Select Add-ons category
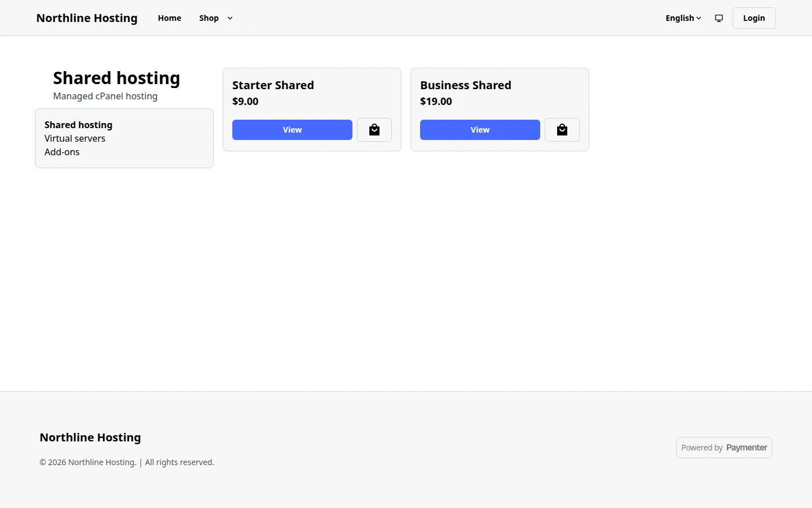The height and width of the screenshot is (508, 812). pos(62,152)
